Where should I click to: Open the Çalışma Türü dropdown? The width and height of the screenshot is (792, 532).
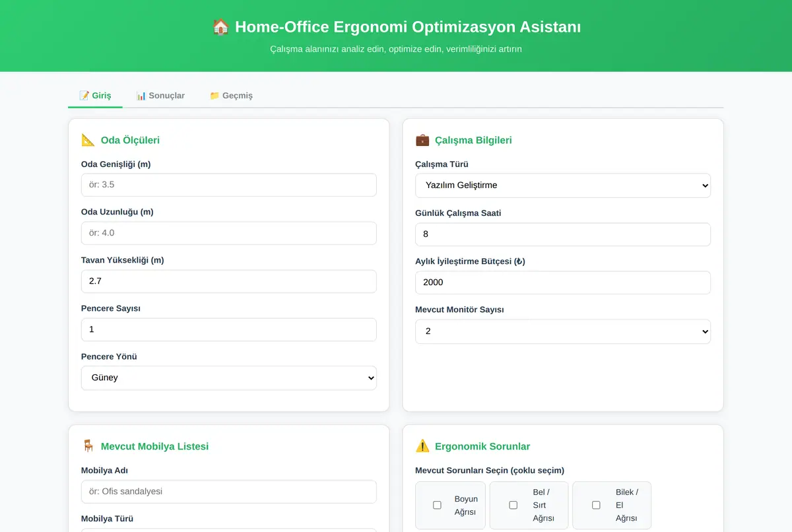tap(563, 185)
